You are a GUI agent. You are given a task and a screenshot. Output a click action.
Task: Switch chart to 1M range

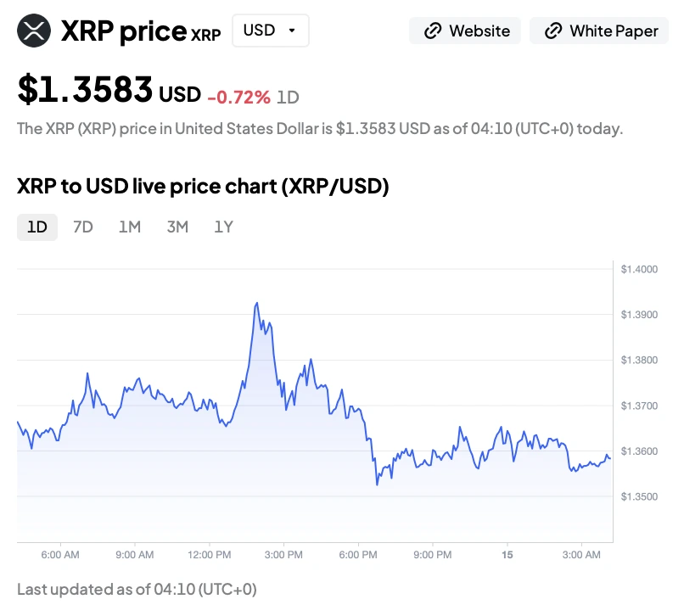[130, 227]
